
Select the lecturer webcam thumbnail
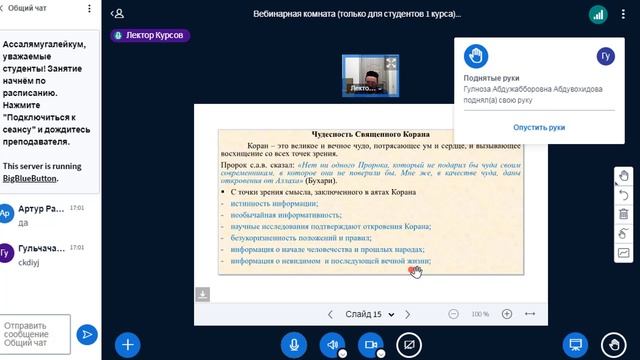pyautogui.click(x=371, y=76)
